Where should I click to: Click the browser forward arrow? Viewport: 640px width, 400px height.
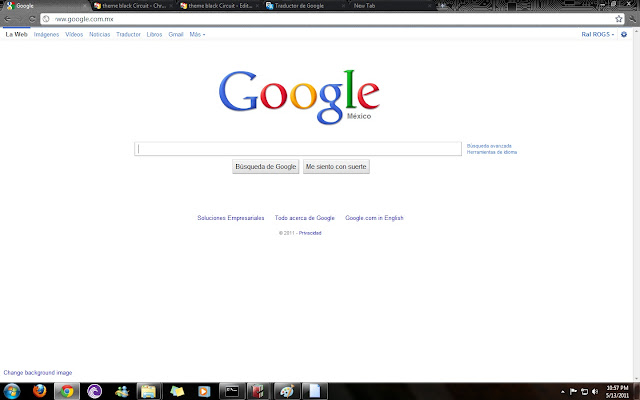(x=20, y=19)
